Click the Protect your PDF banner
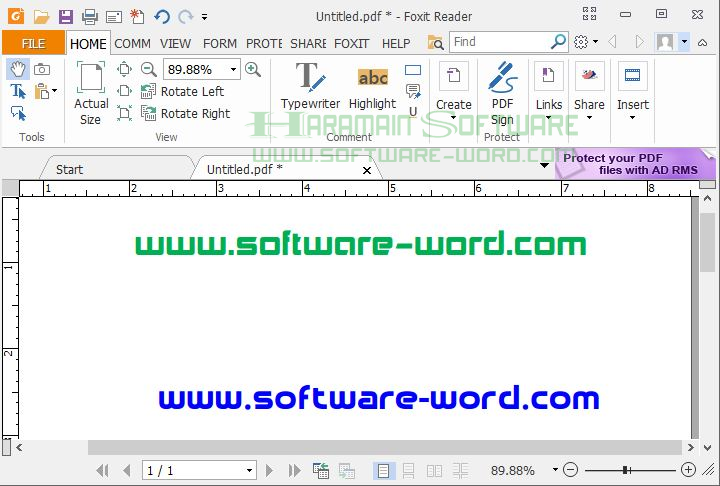Image resolution: width=720 pixels, height=486 pixels. click(636, 164)
